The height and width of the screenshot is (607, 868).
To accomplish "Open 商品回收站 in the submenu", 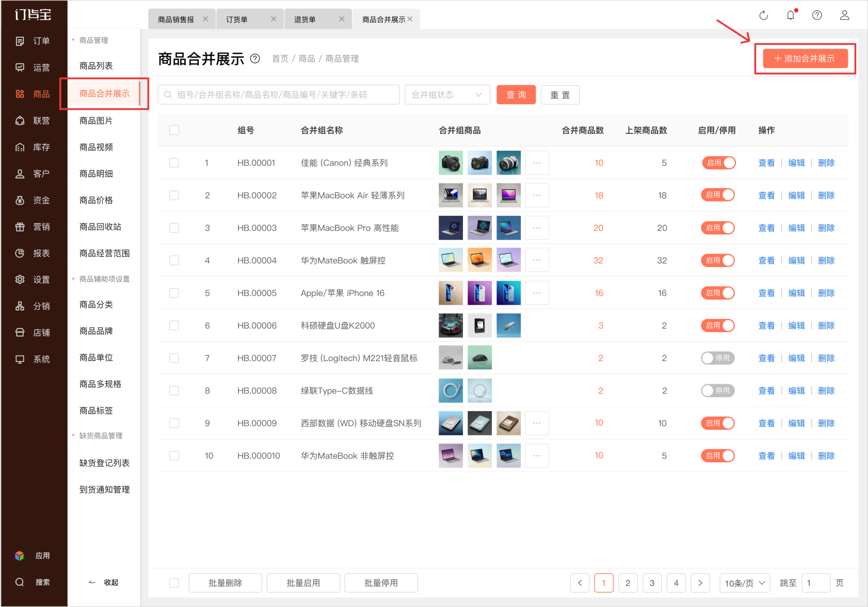I will [x=100, y=226].
